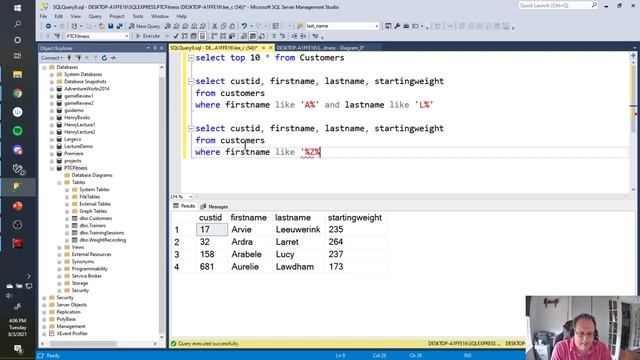Switch to the Messages tab
The height and width of the screenshot is (360, 640).
tap(214, 207)
